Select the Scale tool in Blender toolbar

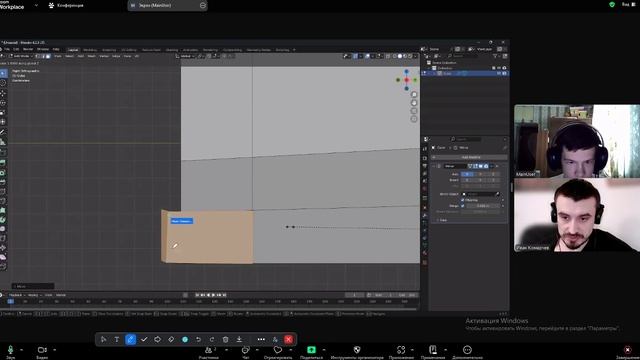[3, 112]
